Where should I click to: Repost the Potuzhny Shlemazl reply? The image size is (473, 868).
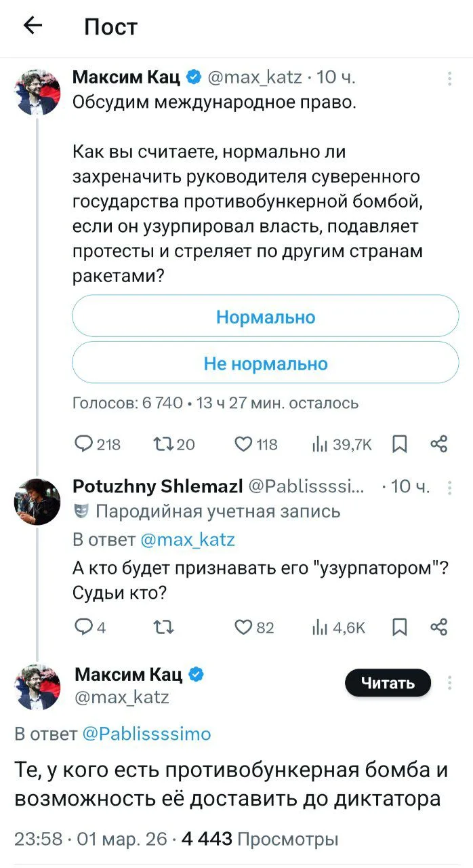click(x=165, y=627)
